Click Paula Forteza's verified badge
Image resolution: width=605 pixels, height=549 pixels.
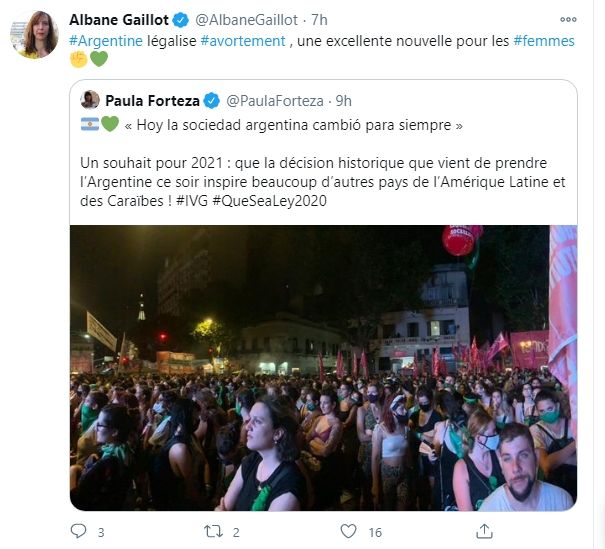[212, 100]
